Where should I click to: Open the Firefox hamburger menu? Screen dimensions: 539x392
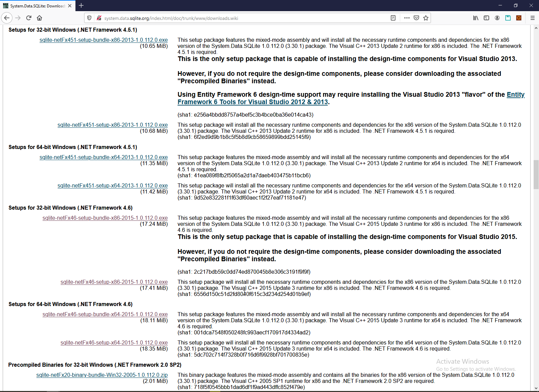pos(533,18)
